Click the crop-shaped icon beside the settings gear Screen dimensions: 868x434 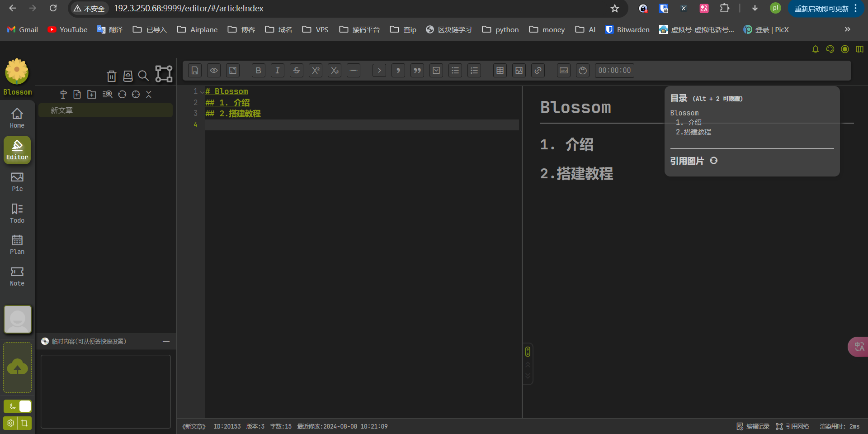(x=24, y=423)
